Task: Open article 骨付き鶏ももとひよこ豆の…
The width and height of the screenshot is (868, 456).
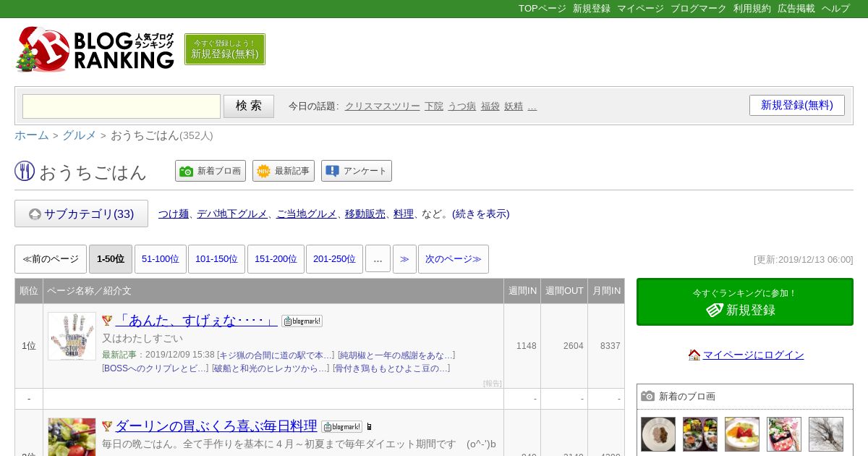Action: 391,368
